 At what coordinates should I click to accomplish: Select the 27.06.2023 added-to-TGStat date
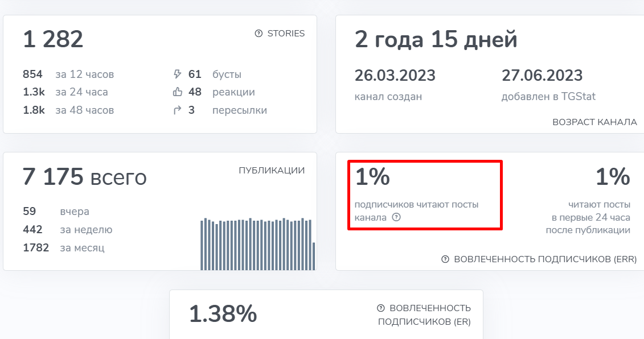(542, 75)
